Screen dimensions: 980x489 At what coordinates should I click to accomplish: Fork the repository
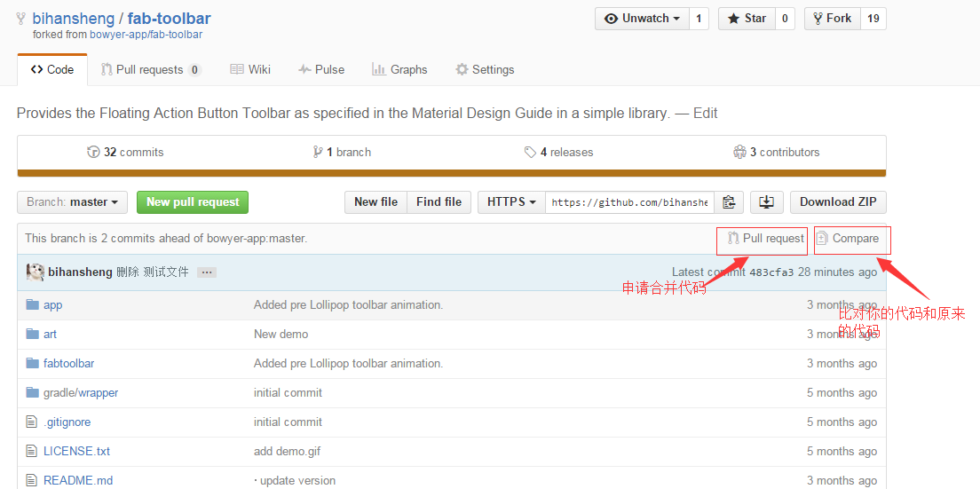(x=833, y=19)
